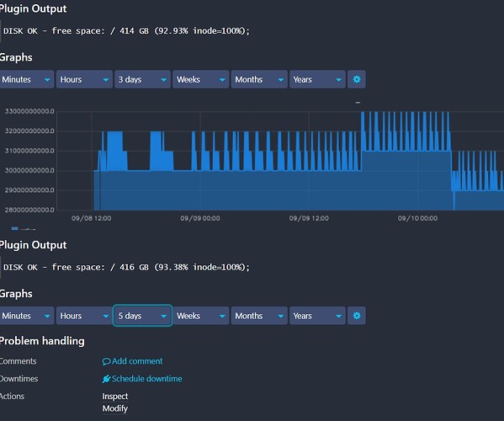The height and width of the screenshot is (421, 504).
Task: Click the Modify action link
Action: [x=115, y=408]
